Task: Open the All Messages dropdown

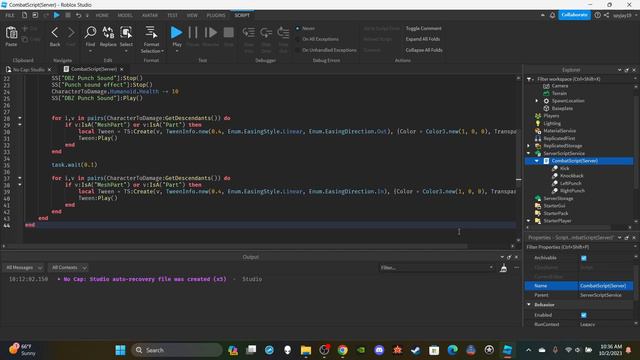Action: (x=23, y=268)
